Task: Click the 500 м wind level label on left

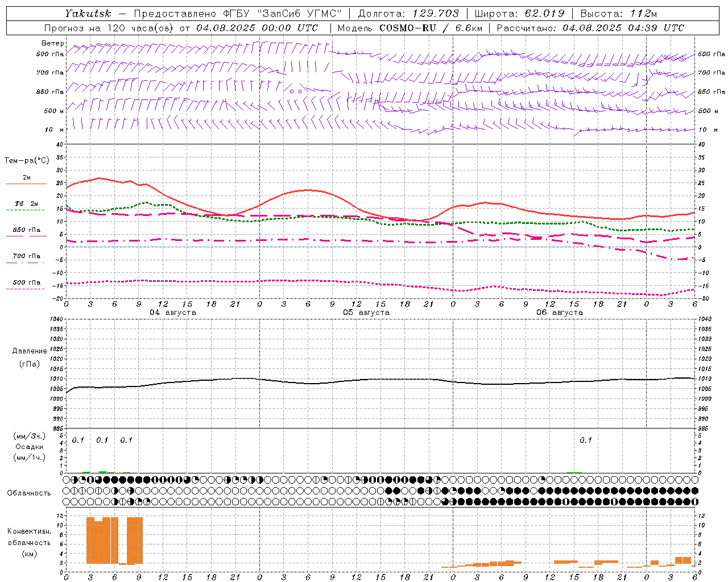Action: 55,111
